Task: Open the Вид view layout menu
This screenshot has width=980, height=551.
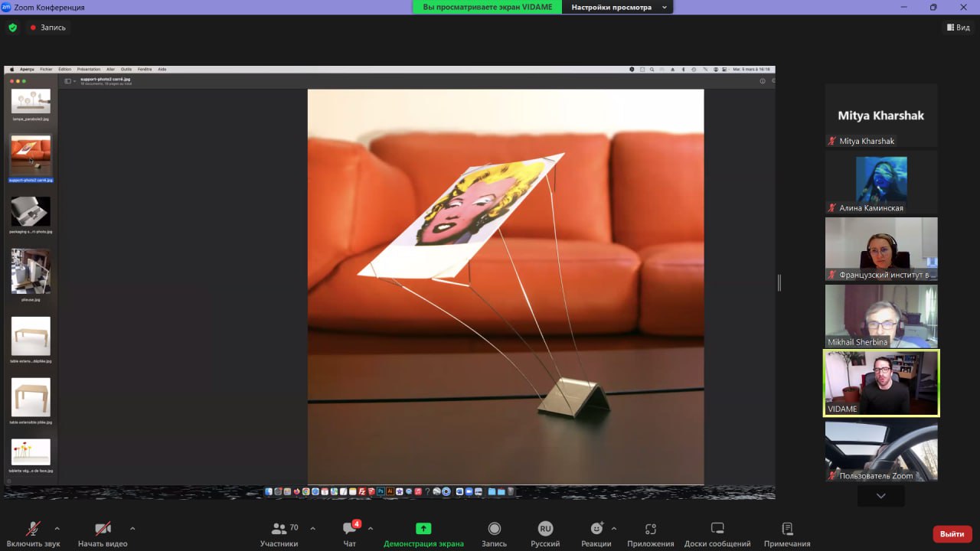Action: tap(958, 28)
